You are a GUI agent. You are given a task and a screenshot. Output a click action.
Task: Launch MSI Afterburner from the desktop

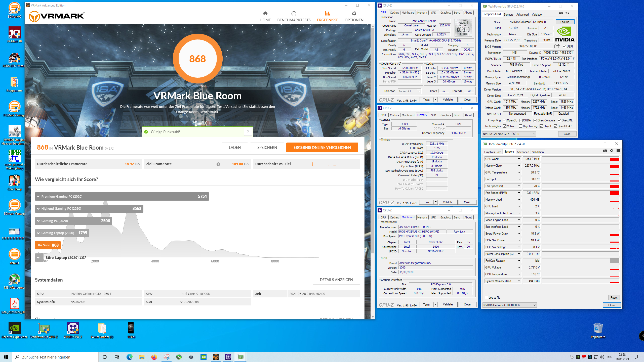coord(14,281)
